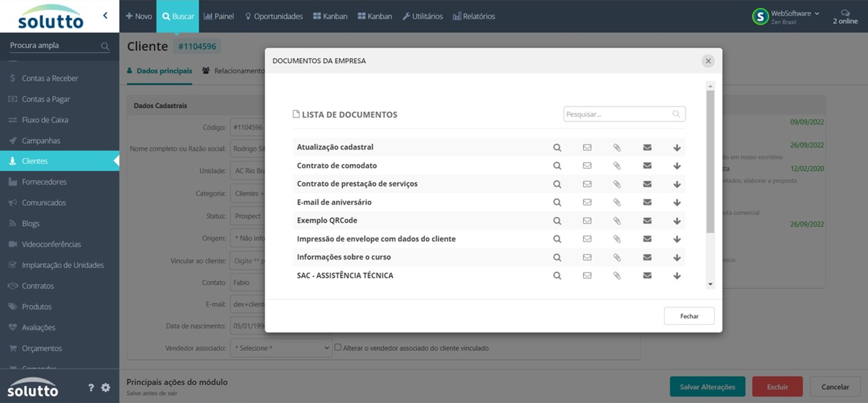Preview the E-mail de aniversário document
The height and width of the screenshot is (403, 868).
point(557,202)
